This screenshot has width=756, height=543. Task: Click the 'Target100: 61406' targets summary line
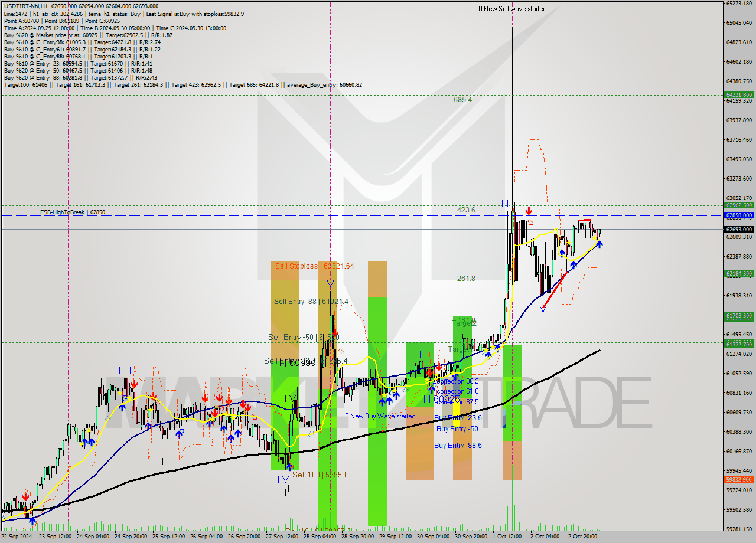coord(183,84)
